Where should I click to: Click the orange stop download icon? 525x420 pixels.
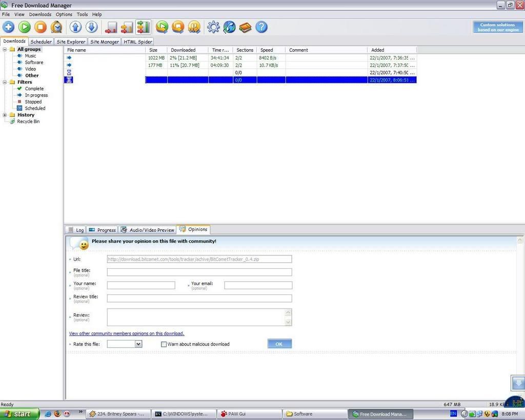click(x=41, y=27)
